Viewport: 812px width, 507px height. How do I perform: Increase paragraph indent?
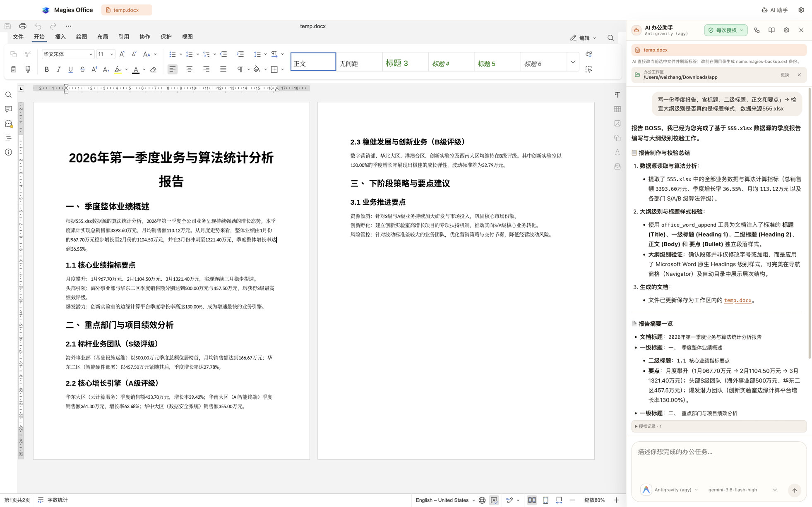[240, 54]
